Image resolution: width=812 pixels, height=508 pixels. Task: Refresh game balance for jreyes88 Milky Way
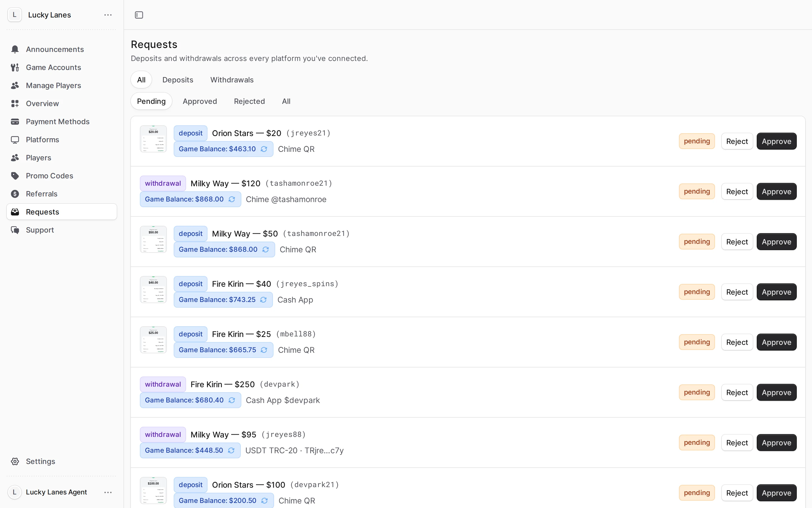(231, 450)
